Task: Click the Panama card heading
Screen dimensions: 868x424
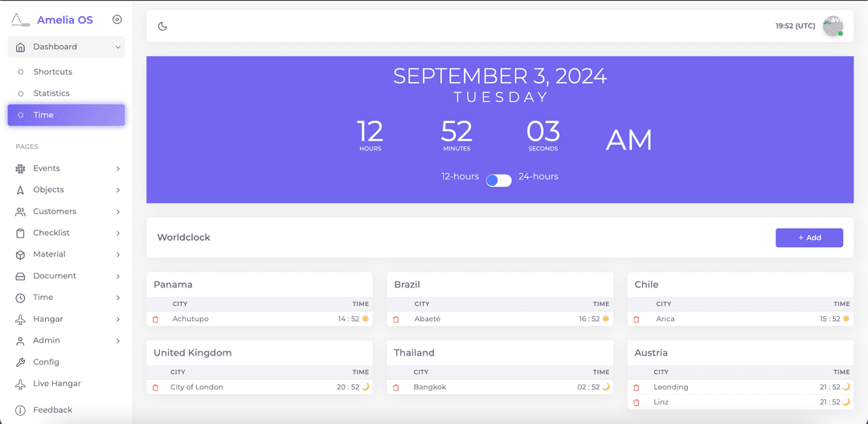Action: click(x=174, y=285)
